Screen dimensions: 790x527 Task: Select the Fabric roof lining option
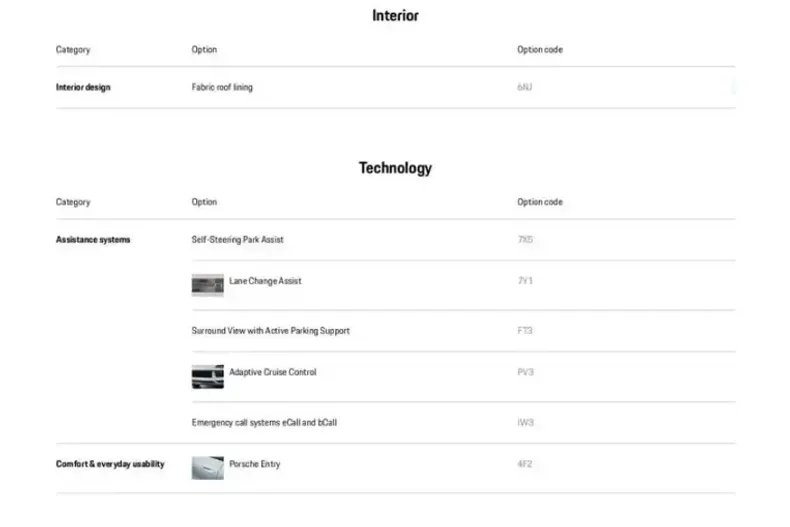click(222, 88)
